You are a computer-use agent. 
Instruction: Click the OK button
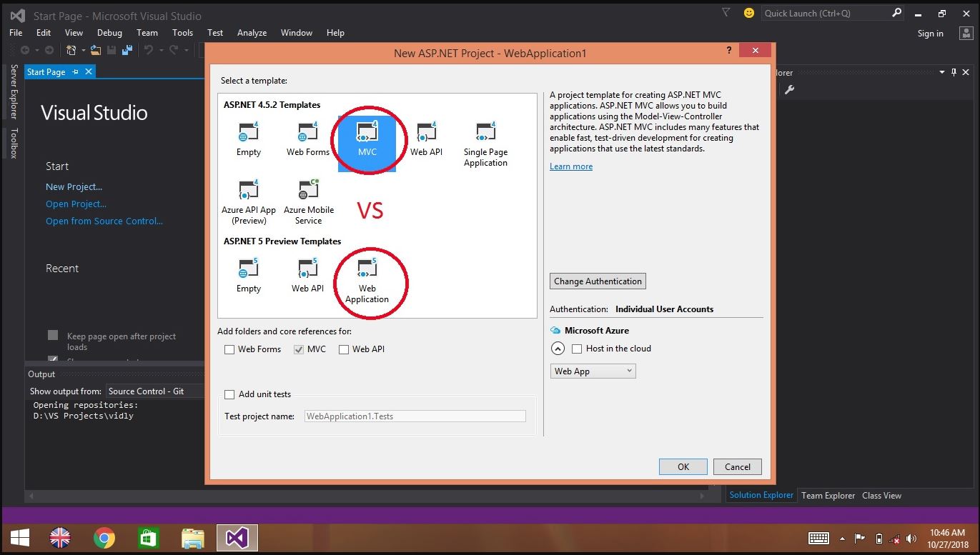click(683, 466)
